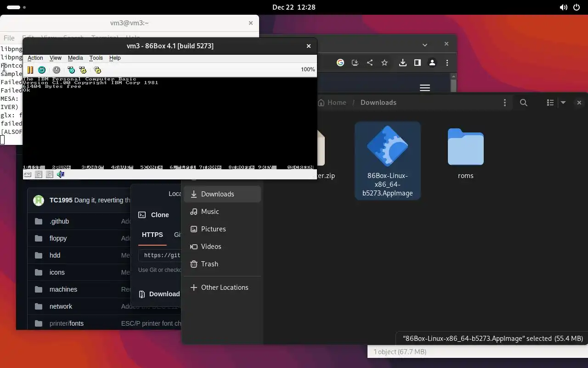The image size is (588, 368).
Task: Send Ctrl+Alt+Esc via yellow toolbar icon
Action: pyautogui.click(x=83, y=70)
